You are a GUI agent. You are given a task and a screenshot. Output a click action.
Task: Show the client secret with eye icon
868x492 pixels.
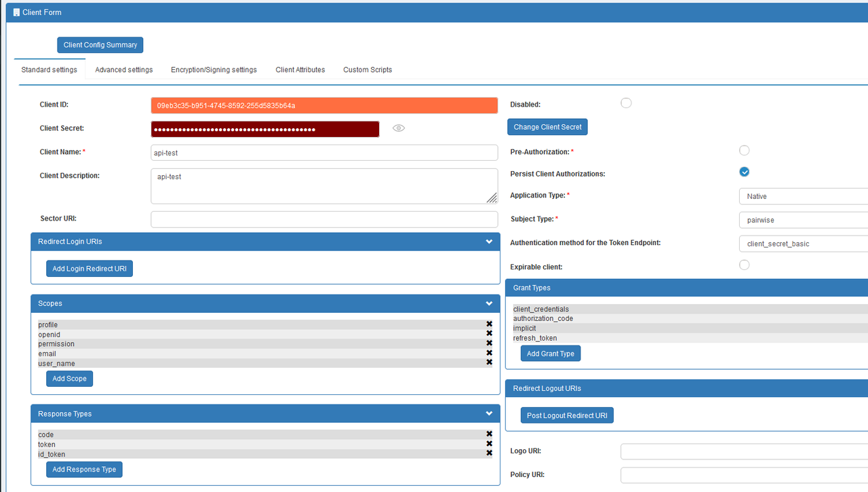[x=399, y=128]
